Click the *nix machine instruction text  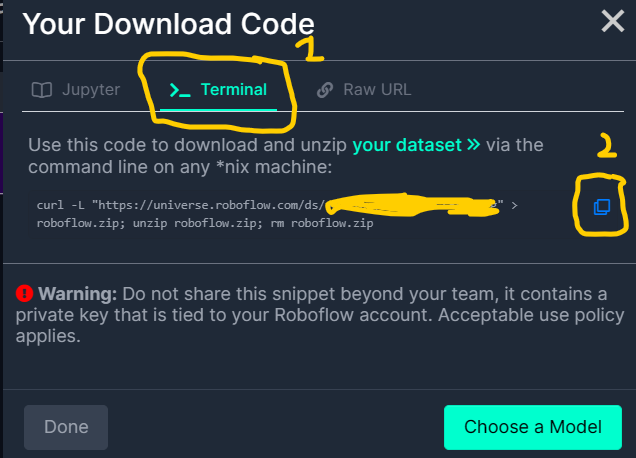tap(273, 167)
